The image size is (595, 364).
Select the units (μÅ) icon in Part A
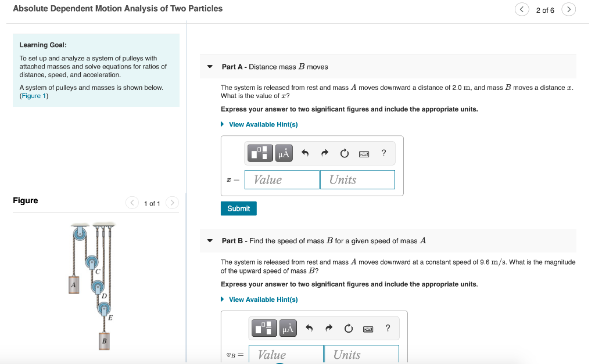coord(284,153)
